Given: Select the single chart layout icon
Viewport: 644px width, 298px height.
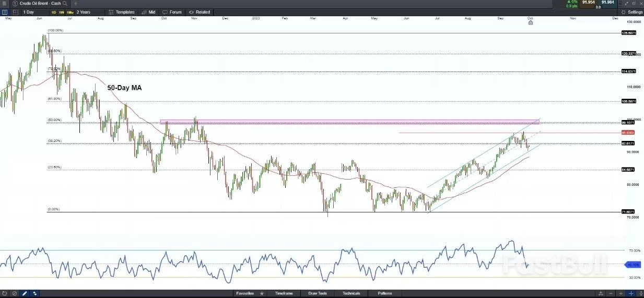Looking at the screenshot, I should (5, 11).
